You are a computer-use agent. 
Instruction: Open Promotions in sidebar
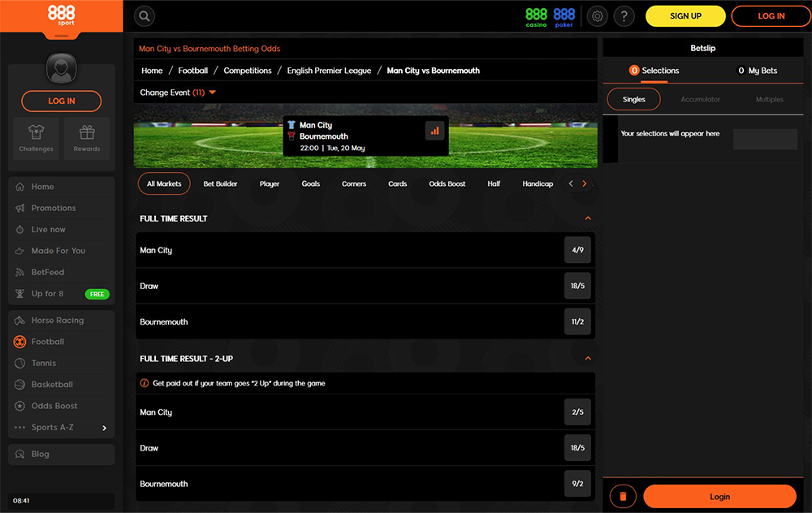coord(62,208)
